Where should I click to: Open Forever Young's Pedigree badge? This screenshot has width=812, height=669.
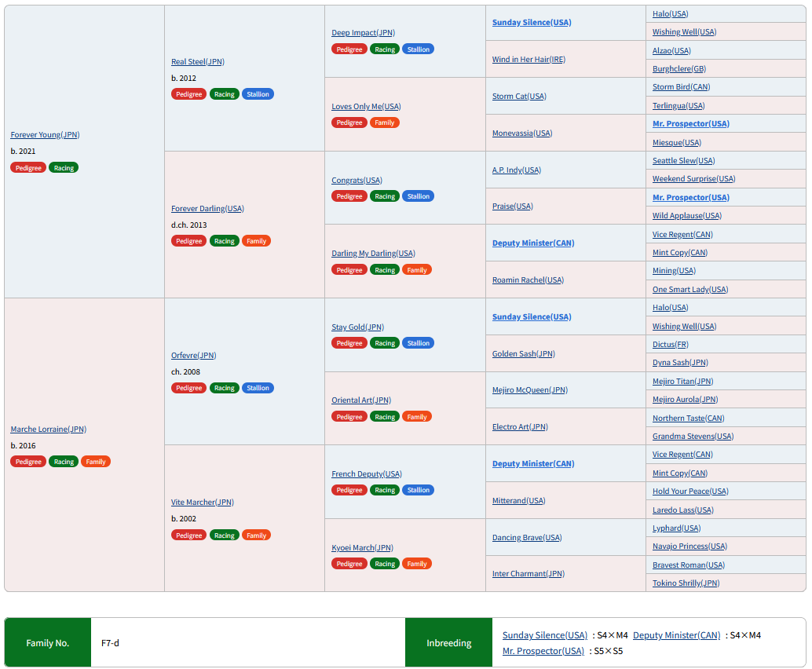tap(28, 168)
